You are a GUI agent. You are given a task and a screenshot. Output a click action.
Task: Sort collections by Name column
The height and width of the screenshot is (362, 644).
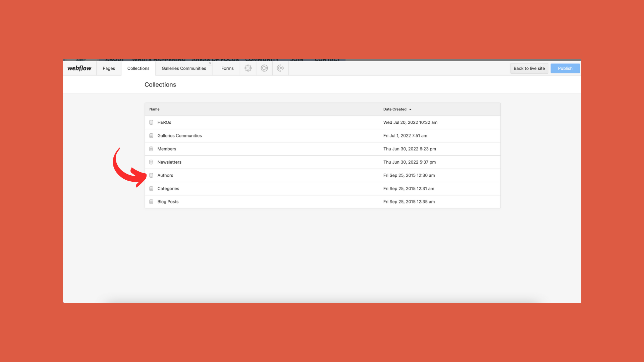[x=154, y=109]
